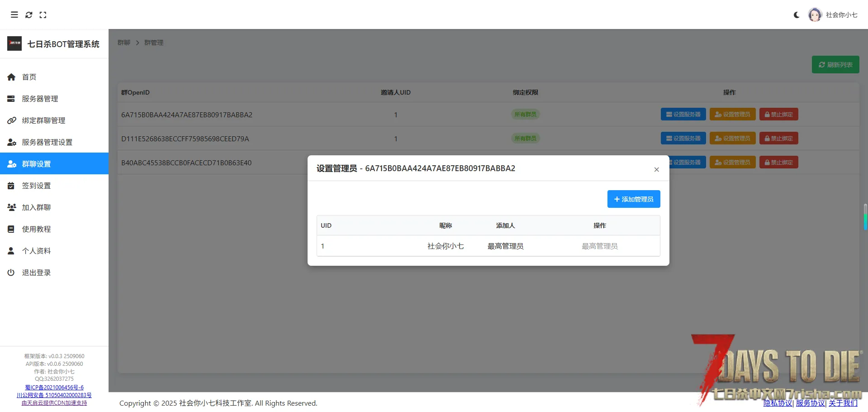The height and width of the screenshot is (412, 868).
Task: Click the user-gear icon beside 服务器管理设置
Action: pyautogui.click(x=12, y=142)
